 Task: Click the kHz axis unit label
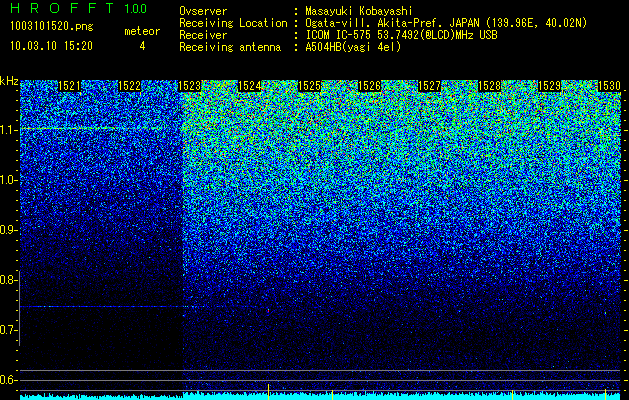9,81
